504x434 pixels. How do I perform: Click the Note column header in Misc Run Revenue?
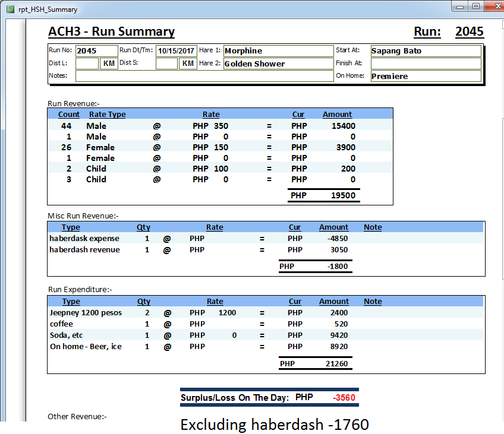[x=373, y=227]
